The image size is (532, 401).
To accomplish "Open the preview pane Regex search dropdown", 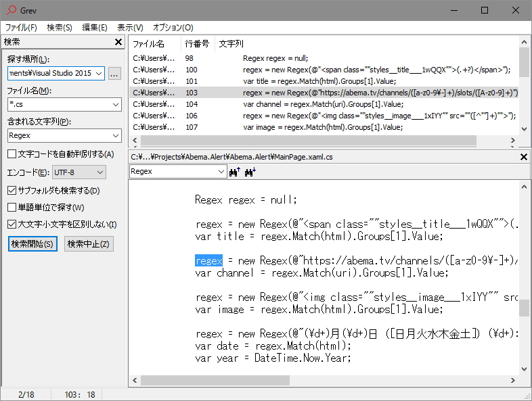I will coord(221,172).
